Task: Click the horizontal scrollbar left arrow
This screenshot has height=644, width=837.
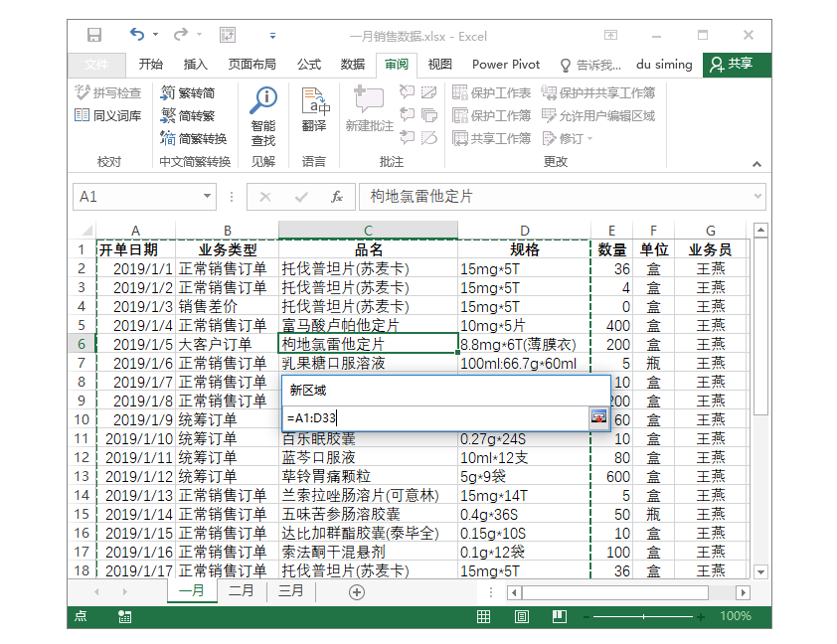Action: 514,592
